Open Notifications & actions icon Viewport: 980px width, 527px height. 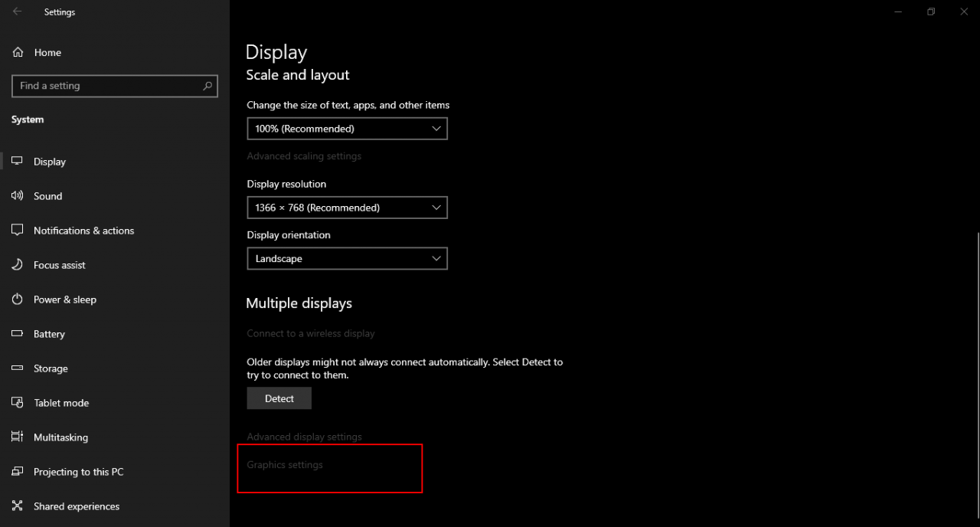point(18,231)
